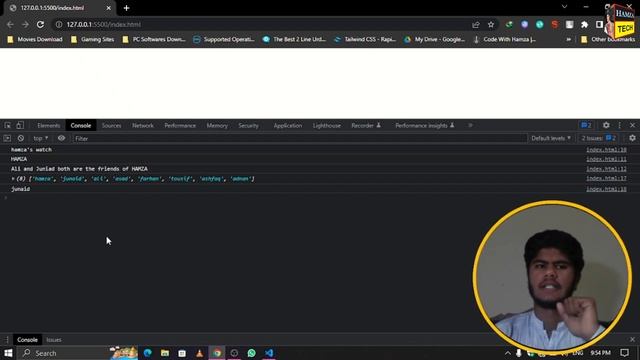This screenshot has height=360, width=640.
Task: Click the console Filter input field
Action: [300, 138]
